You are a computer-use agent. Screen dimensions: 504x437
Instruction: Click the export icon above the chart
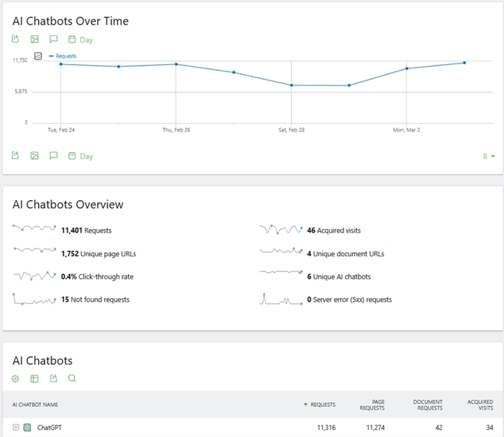point(16,40)
